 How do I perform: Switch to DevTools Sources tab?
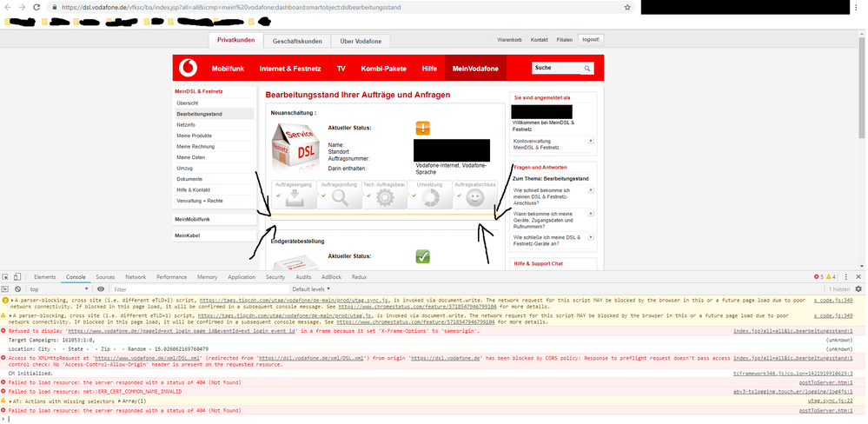(x=105, y=277)
